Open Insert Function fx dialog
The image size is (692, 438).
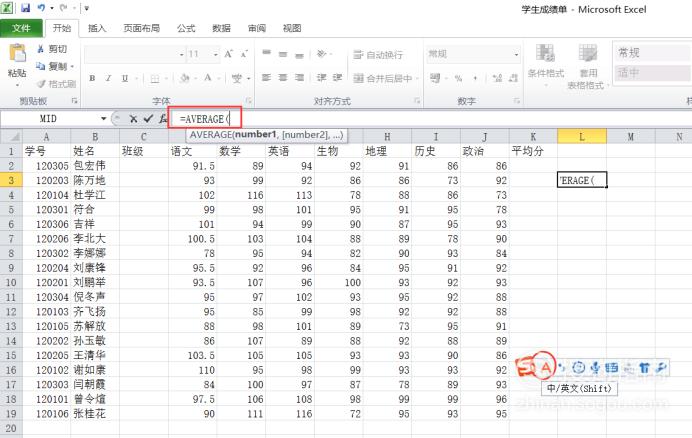163,118
